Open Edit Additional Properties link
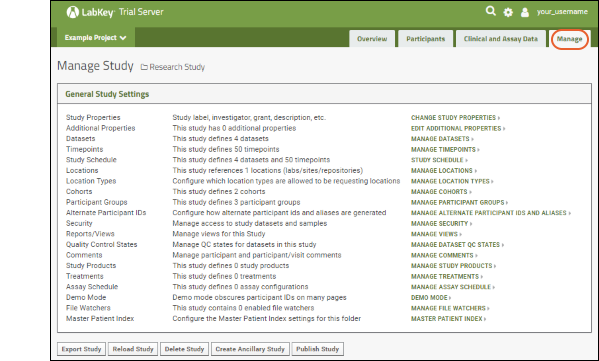 (x=458, y=128)
